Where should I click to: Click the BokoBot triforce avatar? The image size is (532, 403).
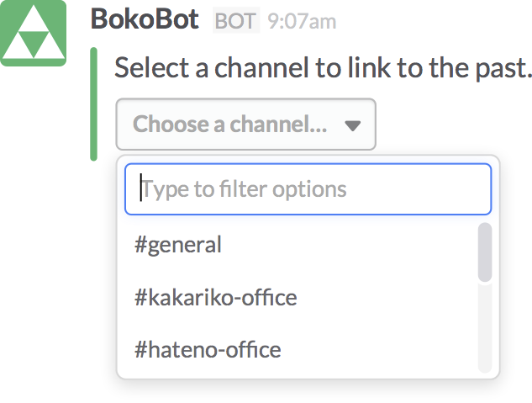tap(34, 34)
